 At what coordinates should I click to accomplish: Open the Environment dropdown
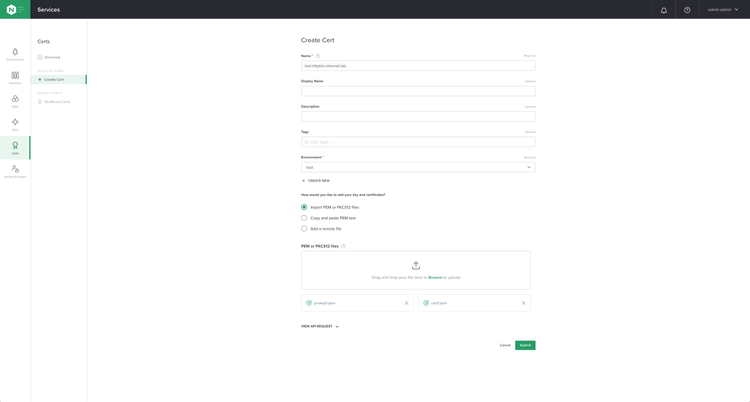pyautogui.click(x=418, y=167)
